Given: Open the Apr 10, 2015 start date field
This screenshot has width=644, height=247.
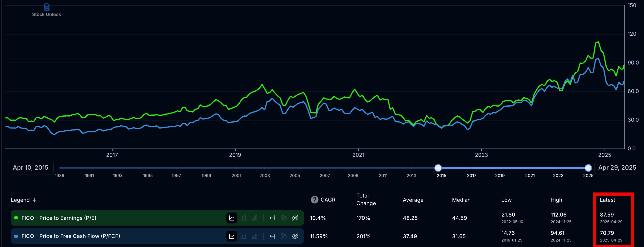Looking at the screenshot, I should [30, 168].
